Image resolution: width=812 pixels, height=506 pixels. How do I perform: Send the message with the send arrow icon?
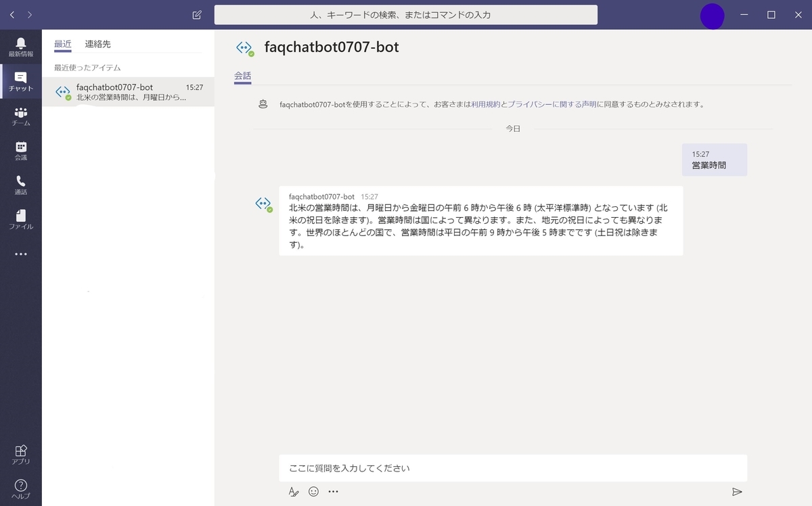736,492
